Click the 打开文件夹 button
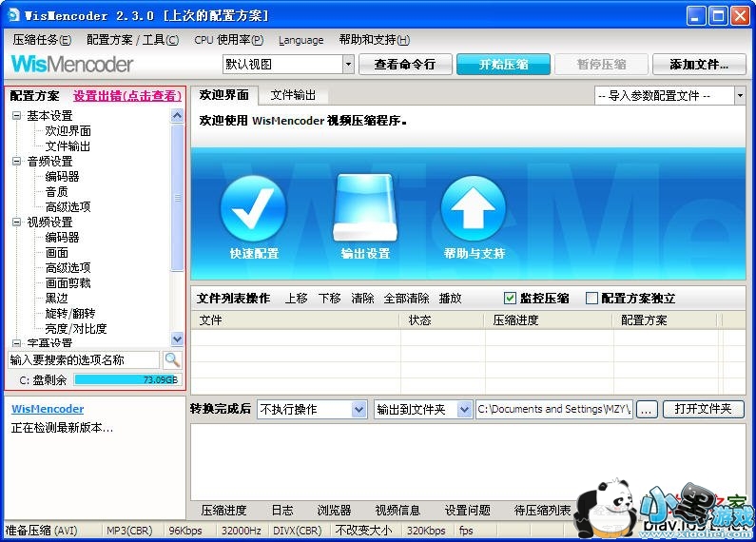 [703, 409]
